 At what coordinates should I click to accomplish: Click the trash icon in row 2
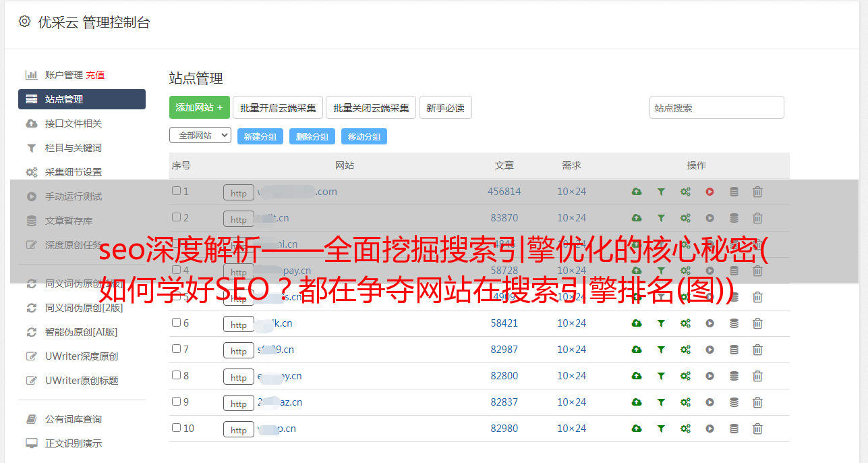(757, 218)
